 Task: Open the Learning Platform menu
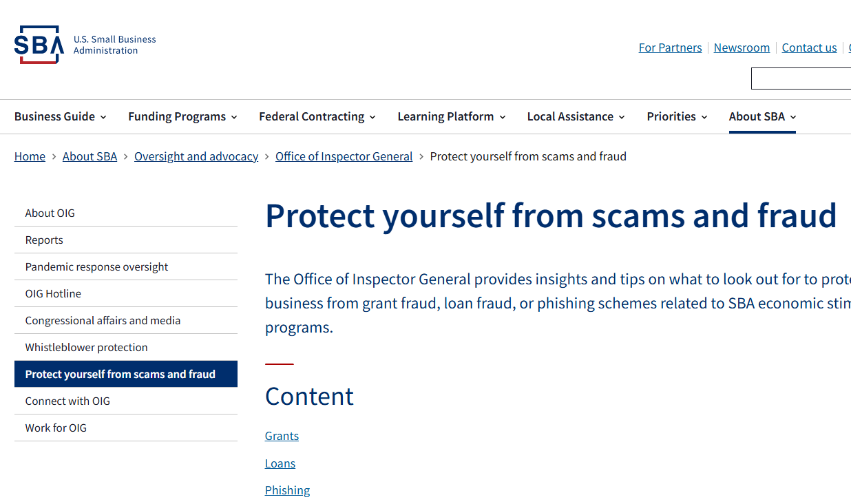tap(452, 116)
